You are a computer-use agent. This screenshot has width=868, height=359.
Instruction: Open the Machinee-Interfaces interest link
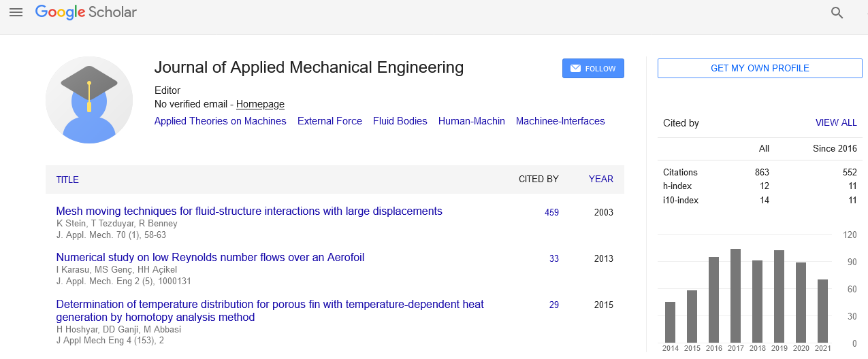(x=560, y=121)
